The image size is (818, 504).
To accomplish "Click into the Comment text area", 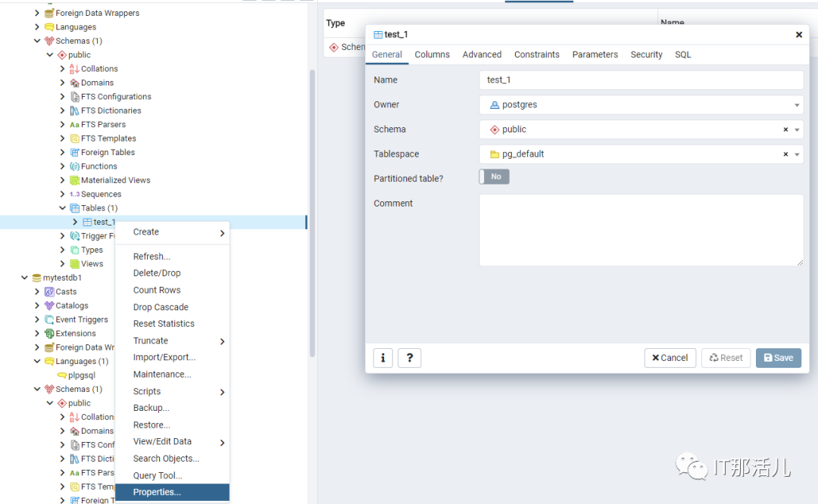I will [641, 230].
